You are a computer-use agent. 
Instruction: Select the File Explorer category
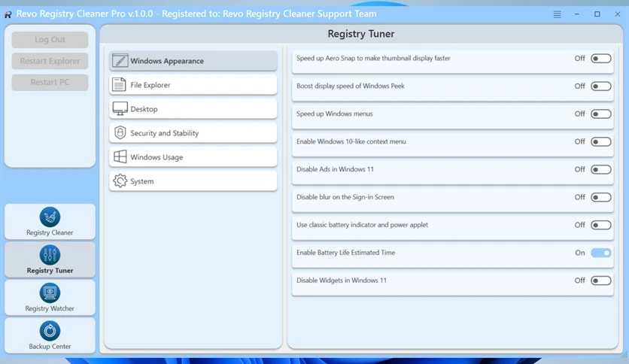193,84
